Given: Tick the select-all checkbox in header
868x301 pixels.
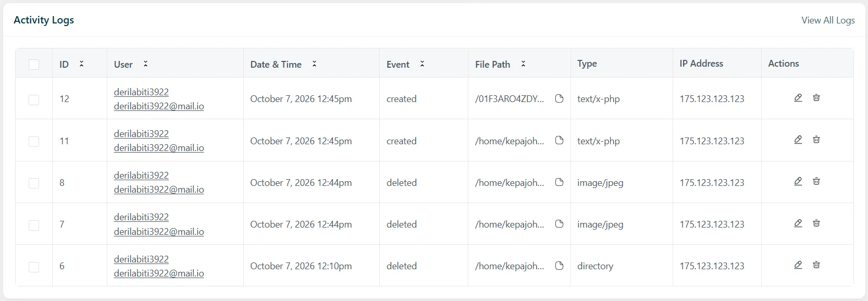Looking at the screenshot, I should tap(34, 65).
